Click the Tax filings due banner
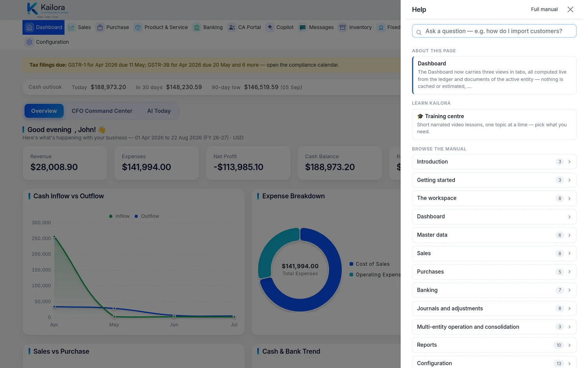Viewport: 588px width, 368px height. [x=212, y=65]
